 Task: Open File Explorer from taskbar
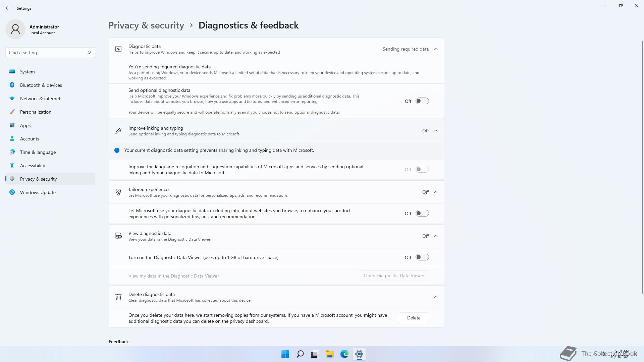click(x=329, y=354)
